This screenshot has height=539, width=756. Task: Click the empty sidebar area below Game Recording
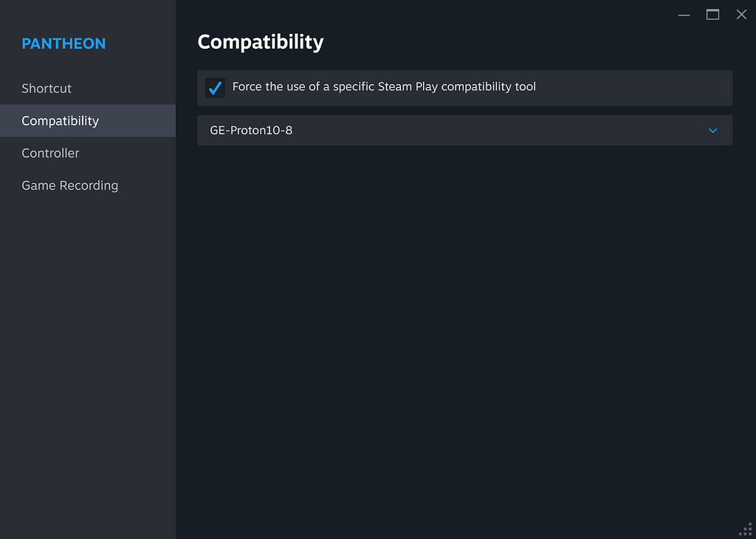(x=87, y=354)
